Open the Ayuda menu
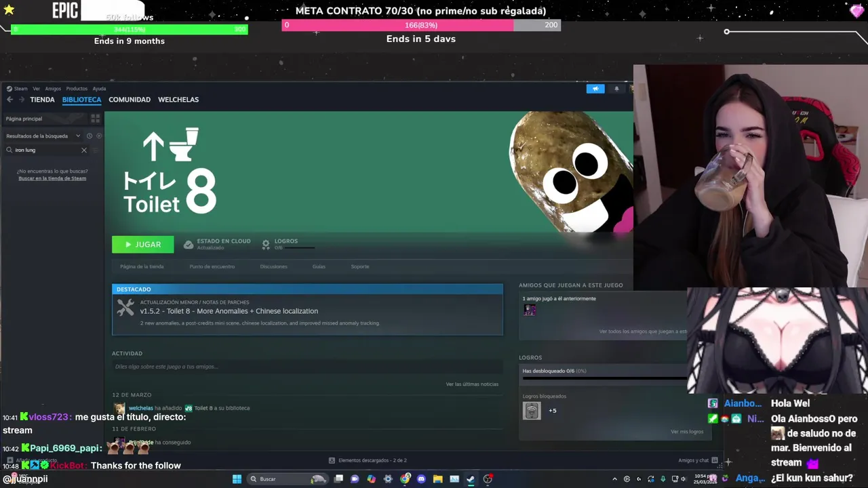 click(99, 89)
